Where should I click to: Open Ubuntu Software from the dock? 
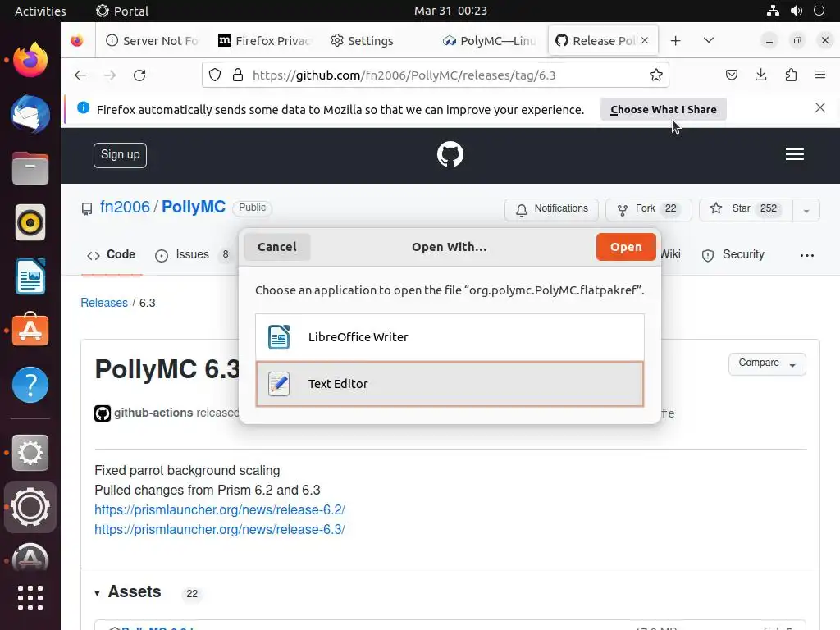30,330
